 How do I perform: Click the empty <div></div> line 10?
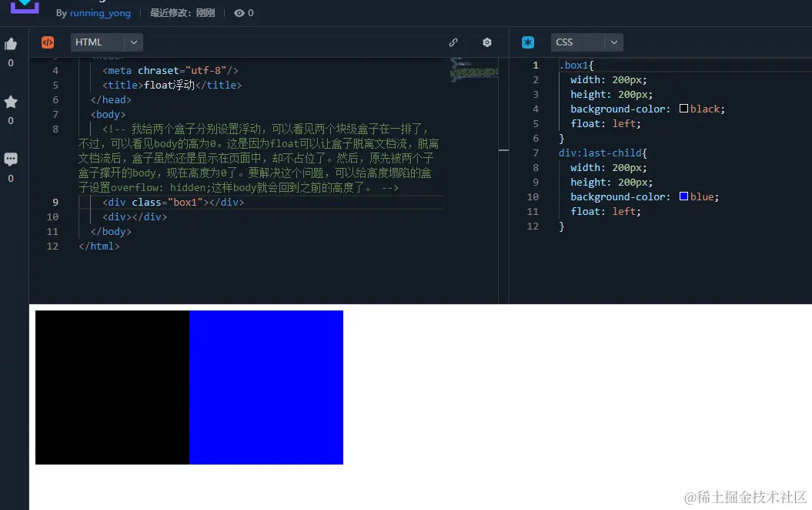[x=135, y=217]
